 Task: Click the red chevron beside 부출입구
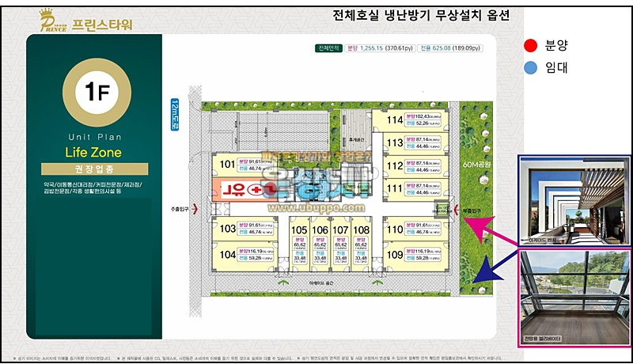tap(457, 210)
